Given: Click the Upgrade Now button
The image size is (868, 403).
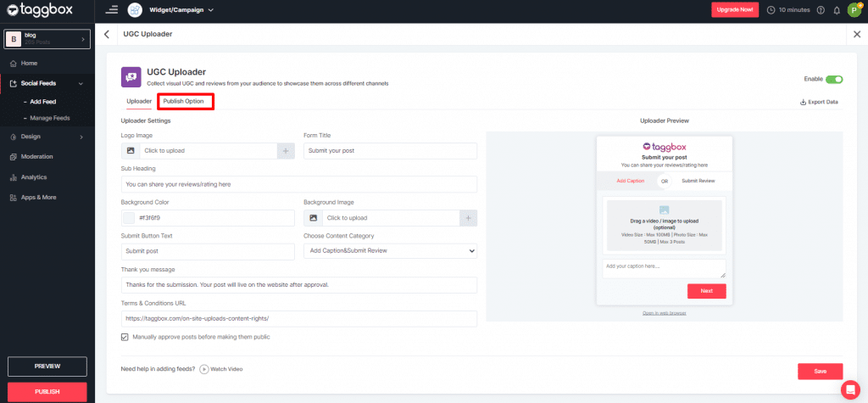Looking at the screenshot, I should pyautogui.click(x=735, y=10).
